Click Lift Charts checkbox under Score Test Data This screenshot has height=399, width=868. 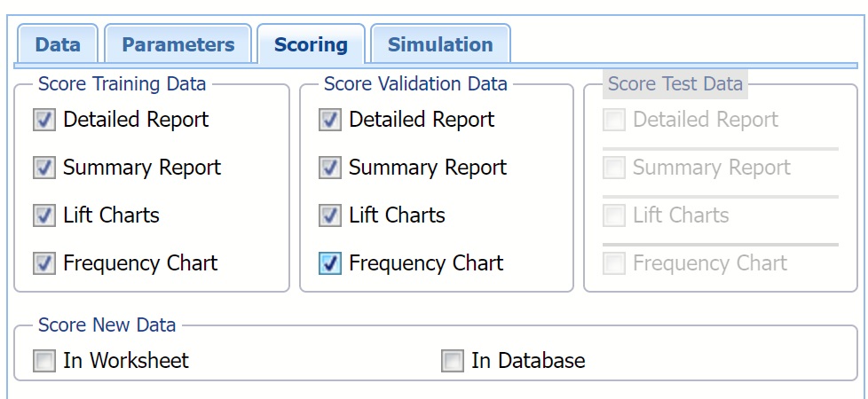click(614, 215)
